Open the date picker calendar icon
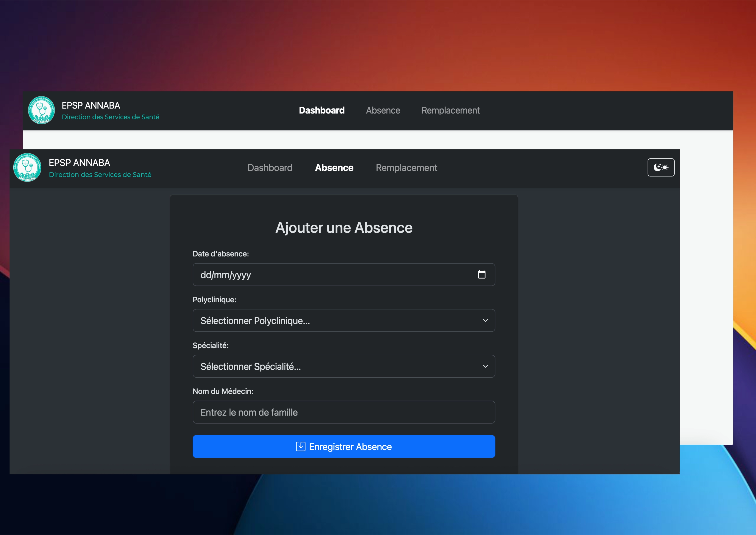This screenshot has width=756, height=535. 481,275
